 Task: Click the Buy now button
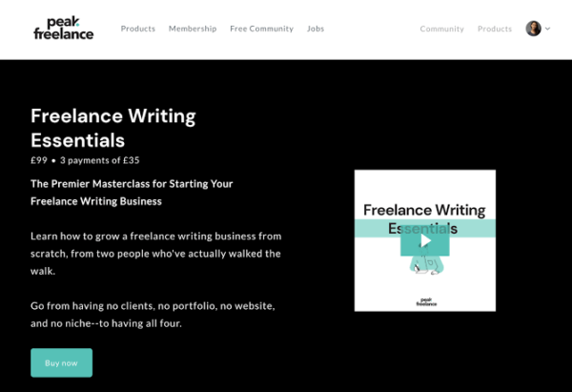pyautogui.click(x=61, y=362)
